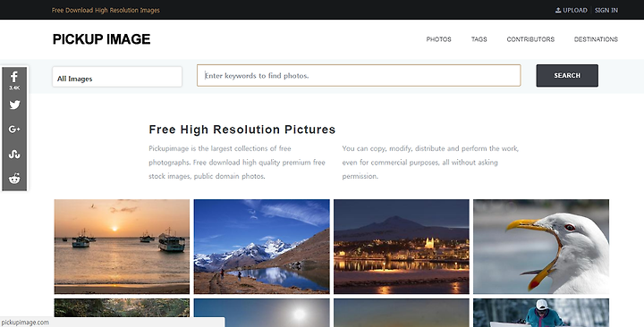The image size is (644, 327).
Task: Click the SEARCH button
Action: [567, 75]
